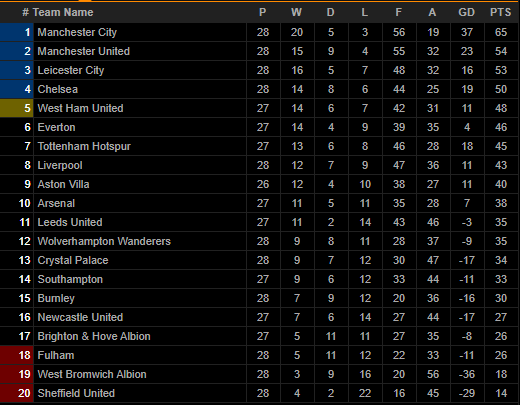Sort by the GD column header
The height and width of the screenshot is (405, 520).
[466, 12]
